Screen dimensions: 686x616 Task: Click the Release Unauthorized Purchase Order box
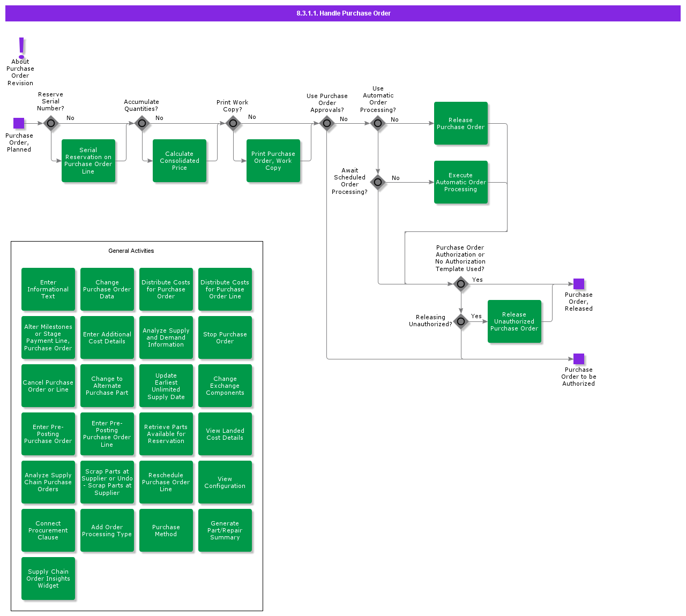(514, 321)
